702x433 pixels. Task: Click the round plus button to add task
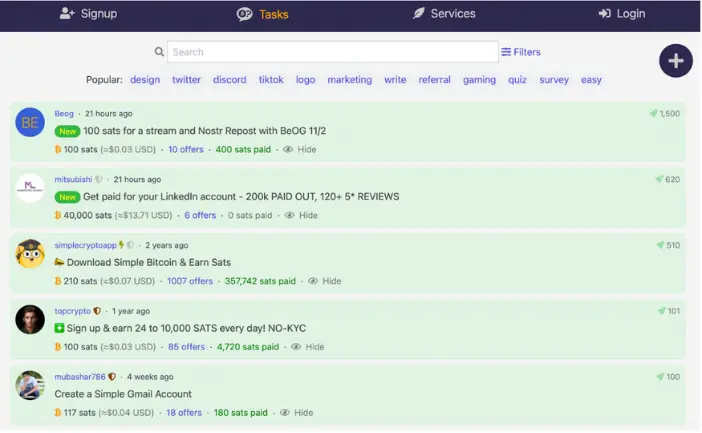(676, 61)
